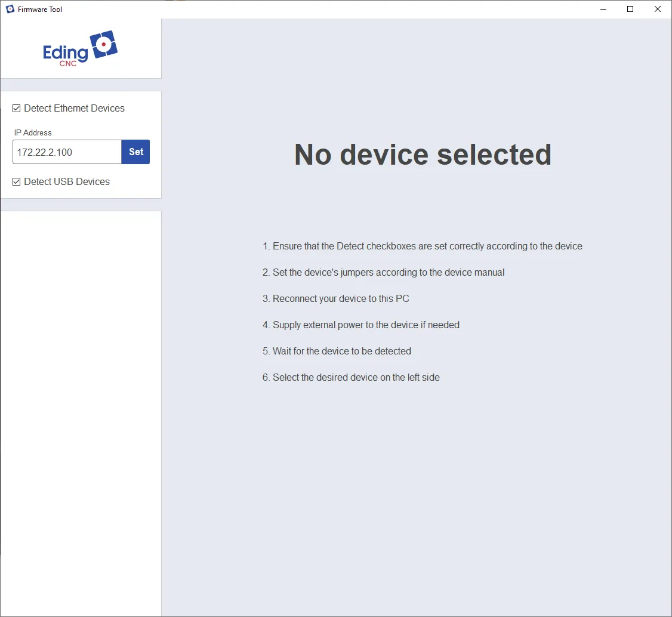Click the Firmware Tool title bar icon

click(x=10, y=9)
